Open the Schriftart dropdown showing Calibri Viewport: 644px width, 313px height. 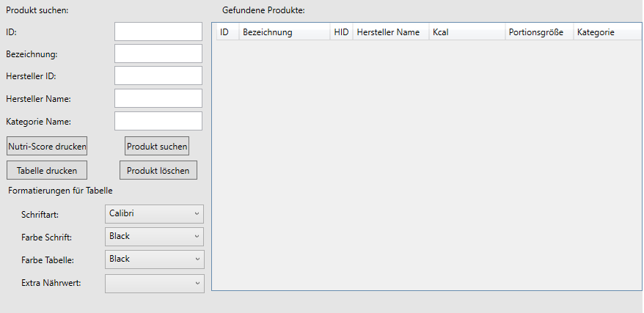click(155, 214)
